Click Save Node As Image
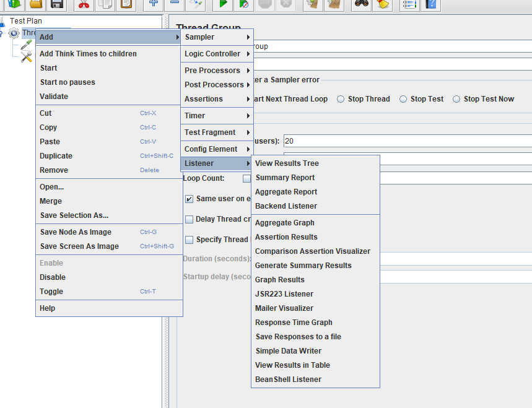This screenshot has width=532, height=408. 109,232
